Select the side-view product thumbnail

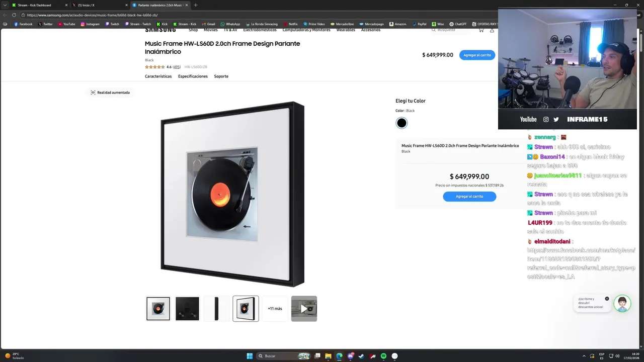pos(216,309)
